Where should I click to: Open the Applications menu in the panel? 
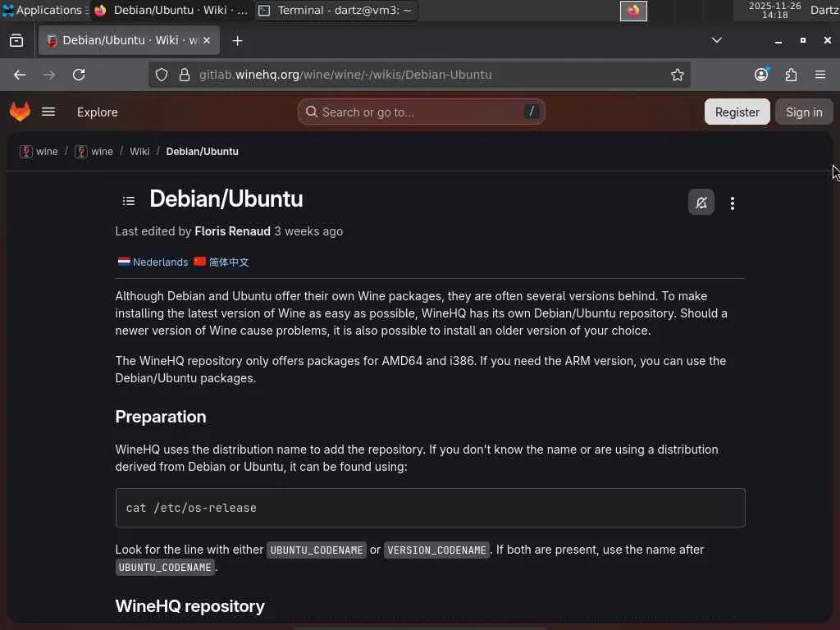pyautogui.click(x=44, y=10)
